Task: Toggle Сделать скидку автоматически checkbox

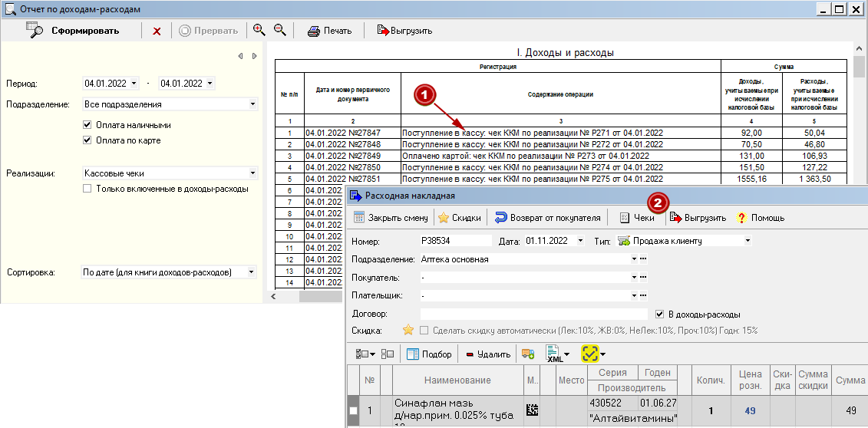Action: point(424,330)
